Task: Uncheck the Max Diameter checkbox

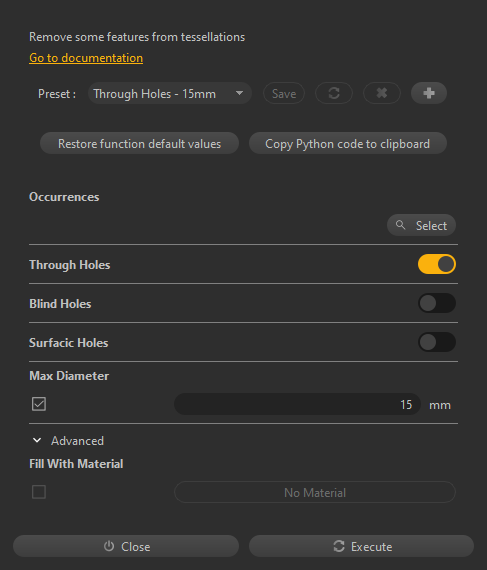Action: point(39,404)
